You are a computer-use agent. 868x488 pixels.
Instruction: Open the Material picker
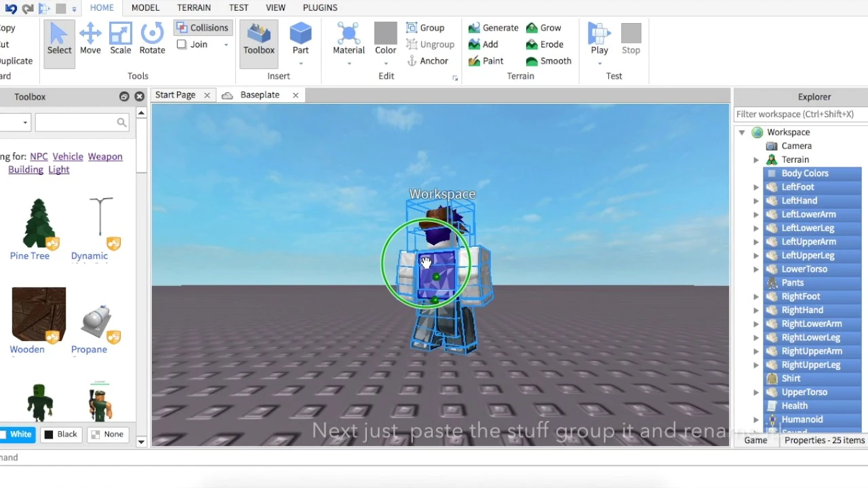point(349,38)
